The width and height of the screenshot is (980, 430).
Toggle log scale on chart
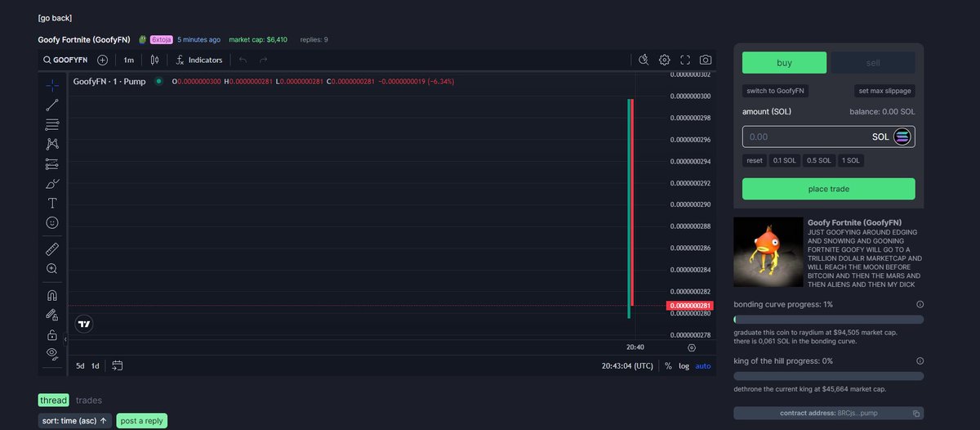tap(684, 365)
